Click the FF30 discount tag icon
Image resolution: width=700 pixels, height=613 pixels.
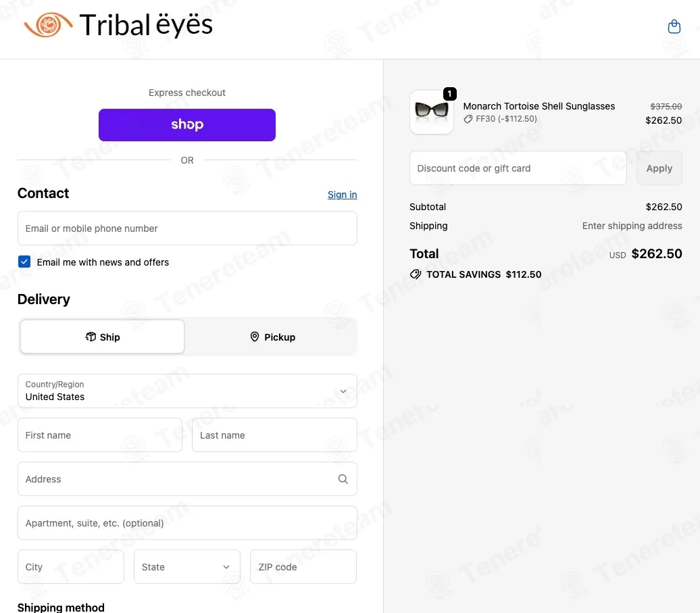click(468, 119)
